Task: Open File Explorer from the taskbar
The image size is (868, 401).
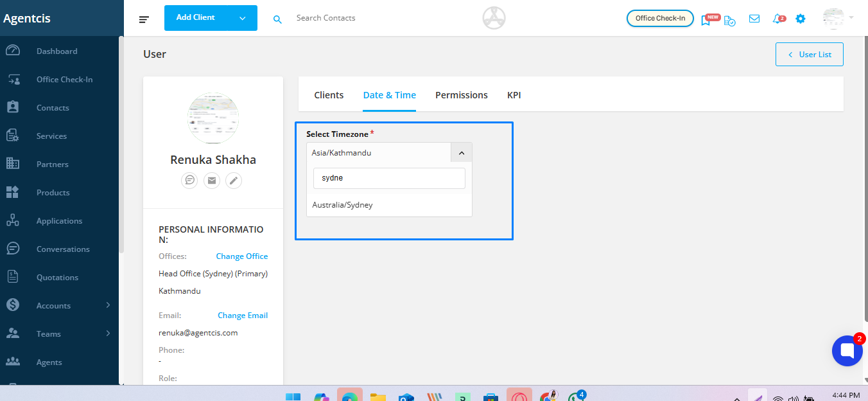Action: pos(378,397)
